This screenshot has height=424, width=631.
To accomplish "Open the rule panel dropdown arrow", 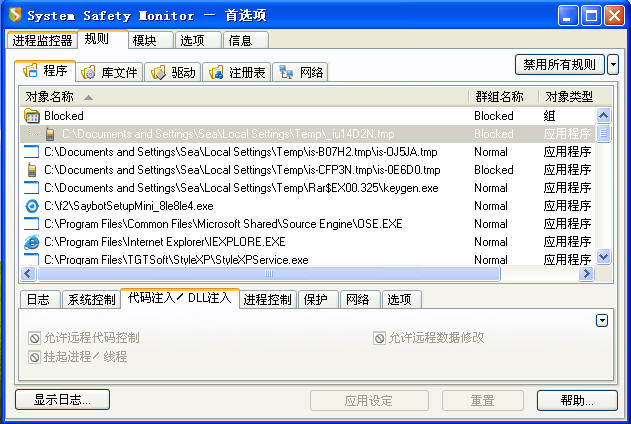I will pos(602,321).
